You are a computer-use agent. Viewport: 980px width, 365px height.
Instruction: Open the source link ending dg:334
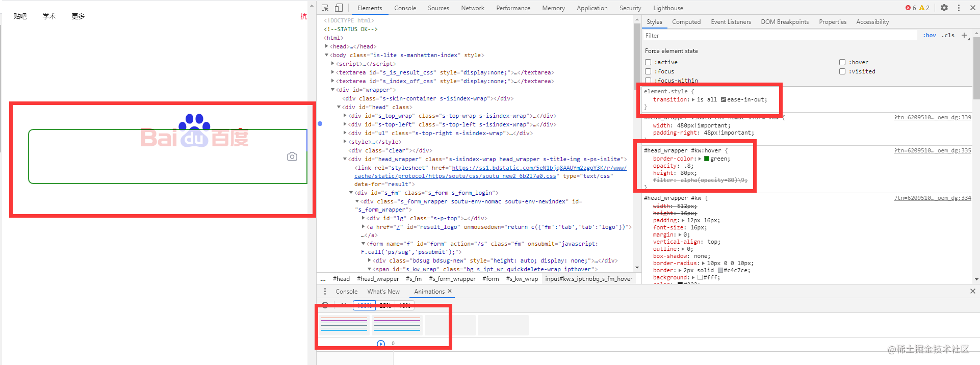(x=933, y=198)
